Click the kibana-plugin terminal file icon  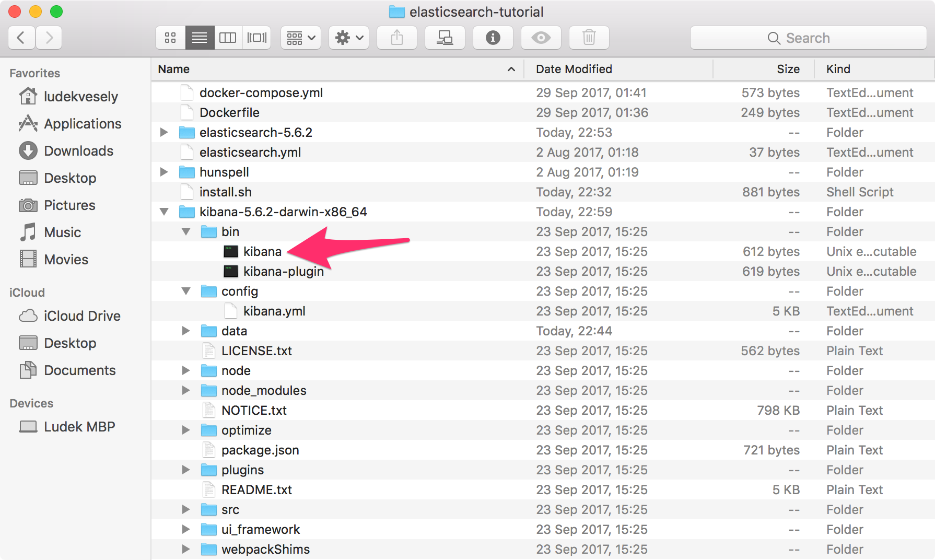point(231,271)
